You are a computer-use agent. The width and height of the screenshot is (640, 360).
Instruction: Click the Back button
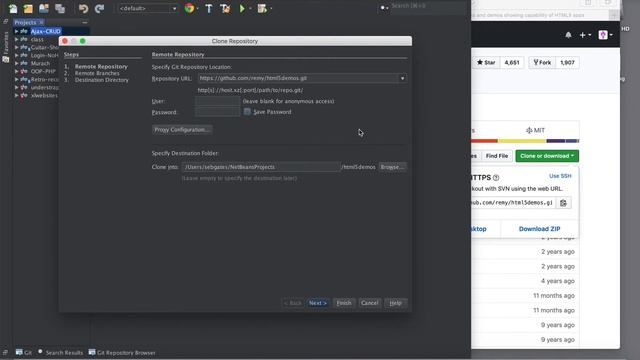[x=293, y=303]
